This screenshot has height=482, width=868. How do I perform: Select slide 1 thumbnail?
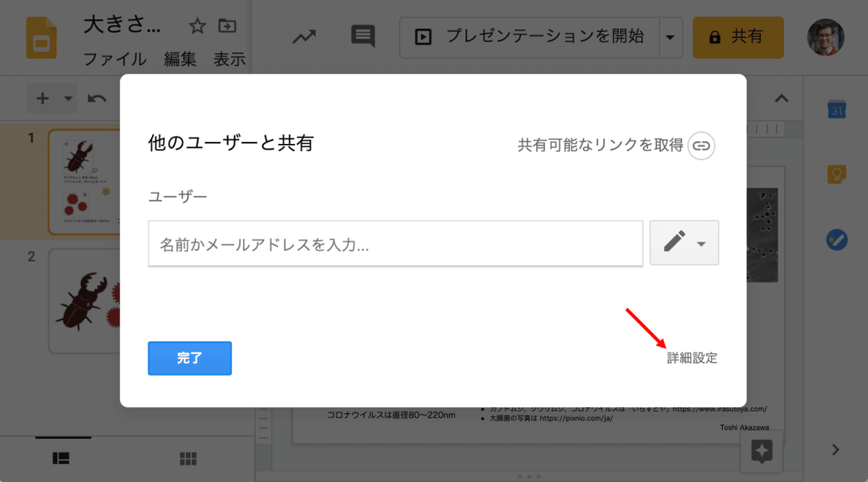pyautogui.click(x=84, y=182)
